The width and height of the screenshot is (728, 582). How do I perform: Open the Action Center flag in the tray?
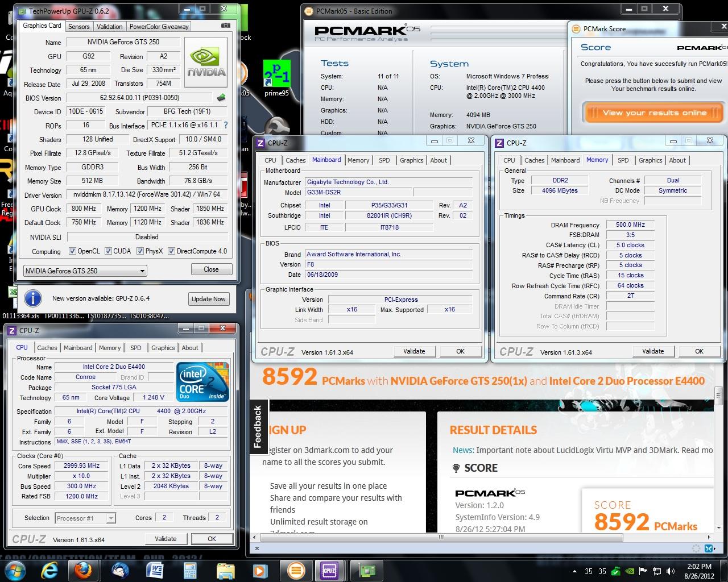point(644,571)
